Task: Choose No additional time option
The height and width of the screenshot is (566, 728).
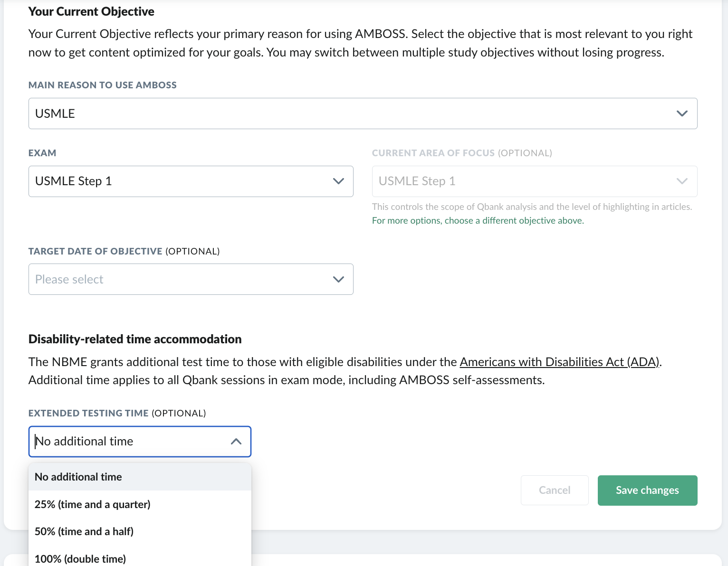Action: pyautogui.click(x=78, y=477)
